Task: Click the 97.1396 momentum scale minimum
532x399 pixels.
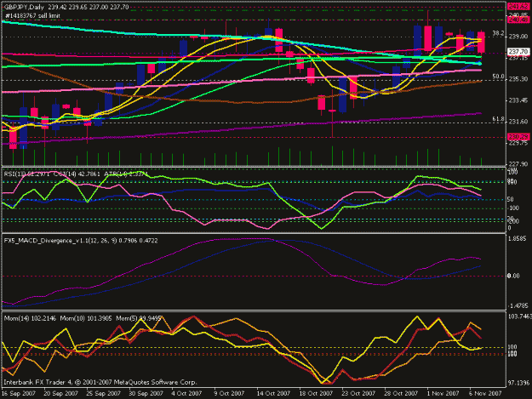Action: [x=518, y=383]
